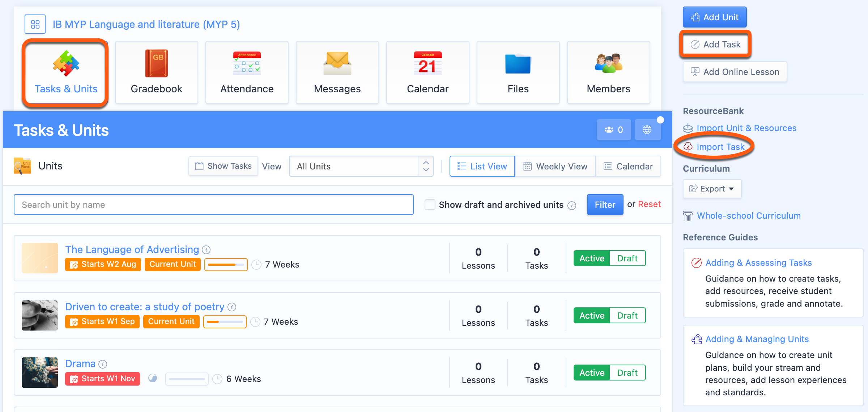Viewport: 868px width, 412px height.
Task: Click the Reset link
Action: pyautogui.click(x=649, y=204)
